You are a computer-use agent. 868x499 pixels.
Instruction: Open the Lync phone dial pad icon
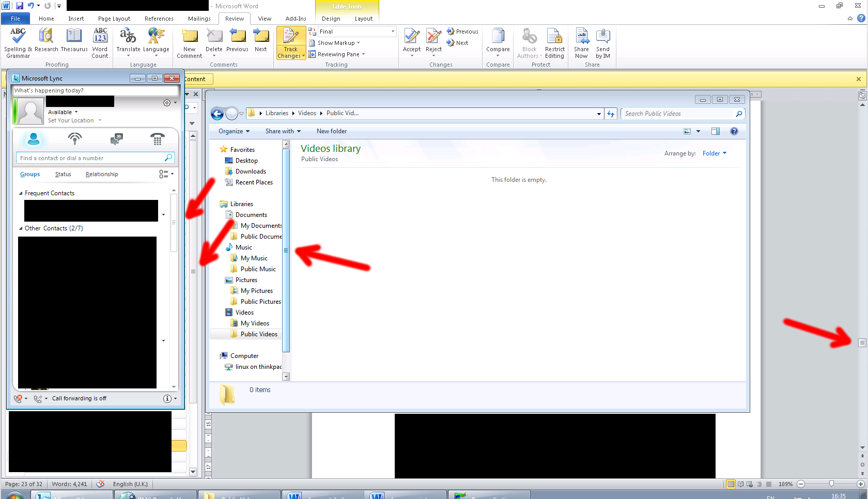point(157,138)
